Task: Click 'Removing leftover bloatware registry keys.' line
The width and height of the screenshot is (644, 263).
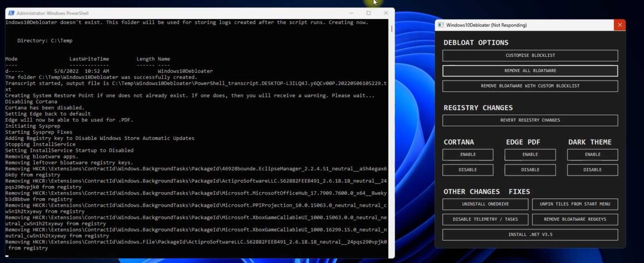Action: pos(69,162)
